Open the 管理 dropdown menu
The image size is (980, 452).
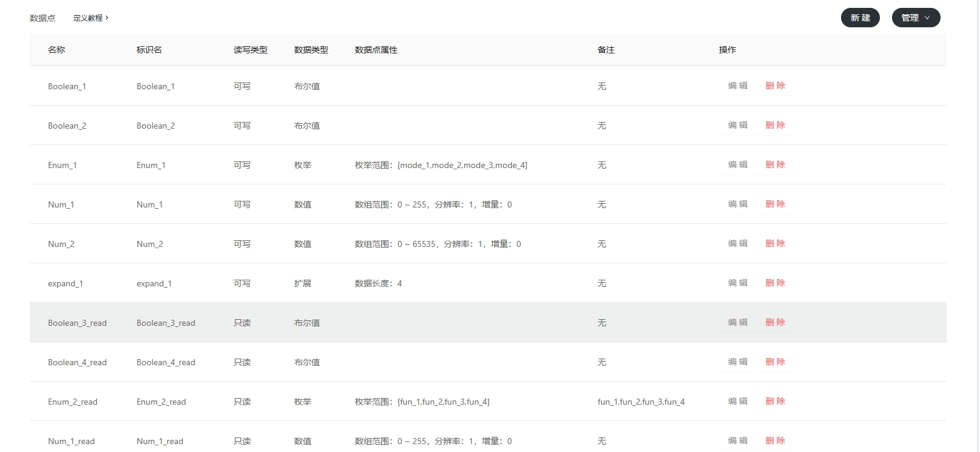[915, 18]
